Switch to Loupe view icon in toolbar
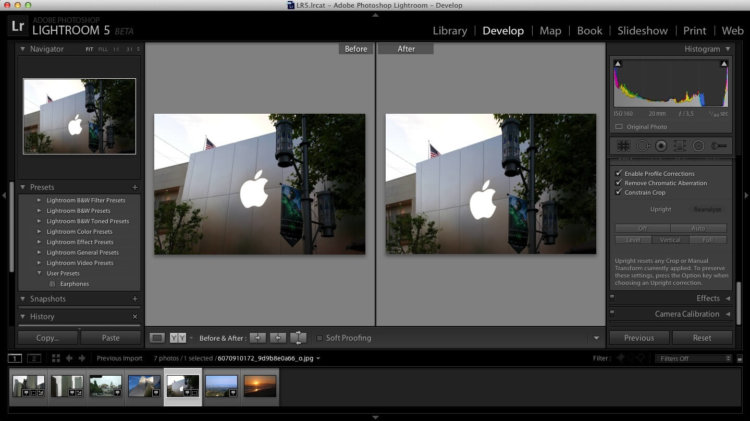 [157, 338]
